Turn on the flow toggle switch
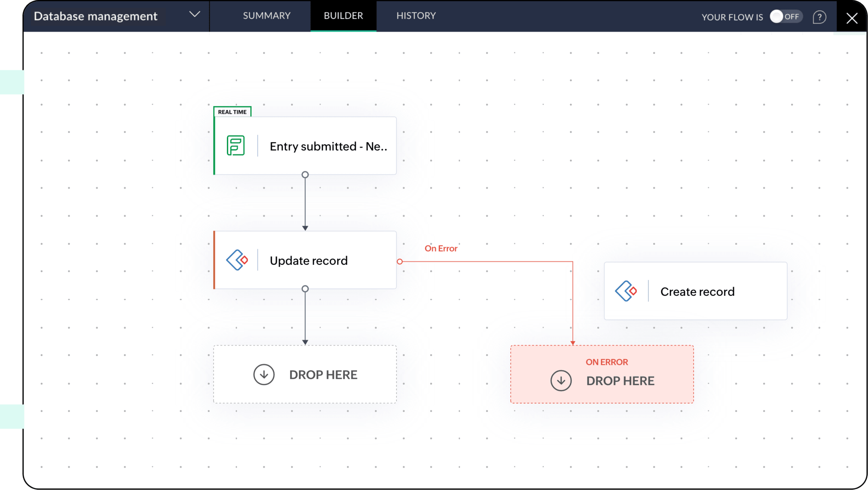This screenshot has height=490, width=868. click(785, 17)
